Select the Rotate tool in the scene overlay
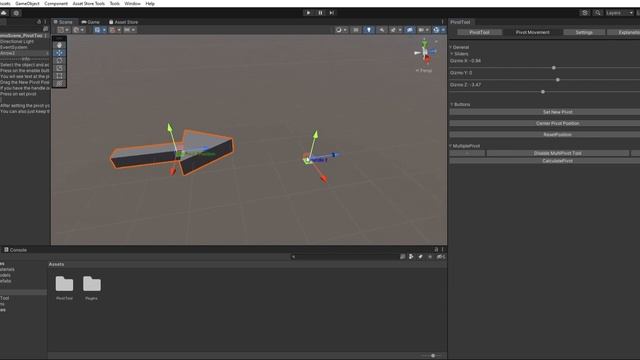This screenshot has width=640, height=360. tap(59, 60)
